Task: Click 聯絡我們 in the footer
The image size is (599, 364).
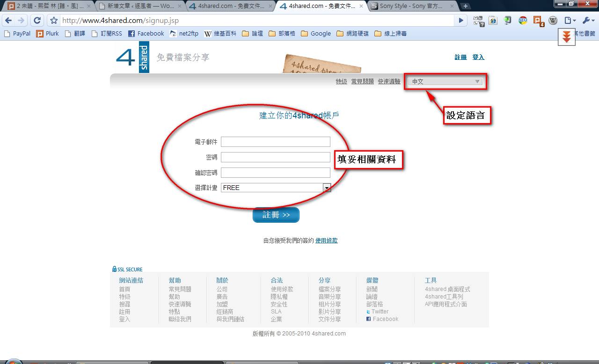Action: tap(180, 319)
